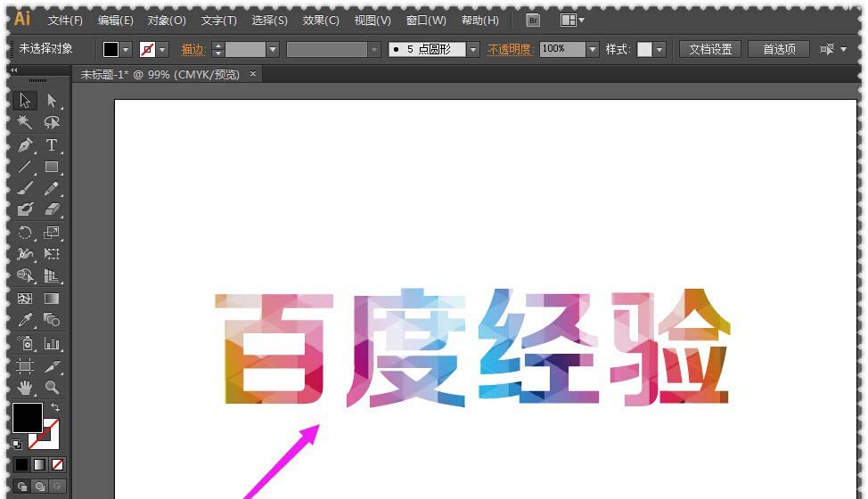868x499 pixels.
Task: Select the Lasso tool
Action: coord(52,122)
